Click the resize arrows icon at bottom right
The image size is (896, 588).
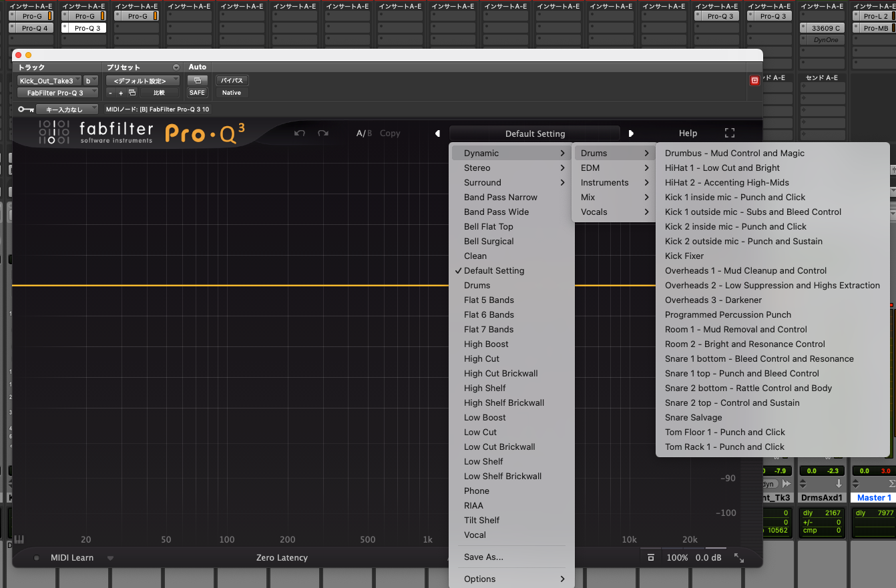coord(739,557)
